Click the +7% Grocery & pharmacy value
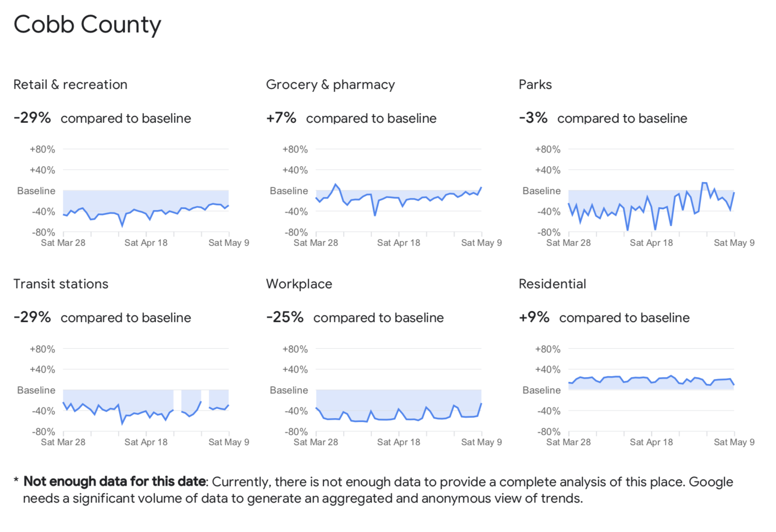776x532 pixels. 281,118
